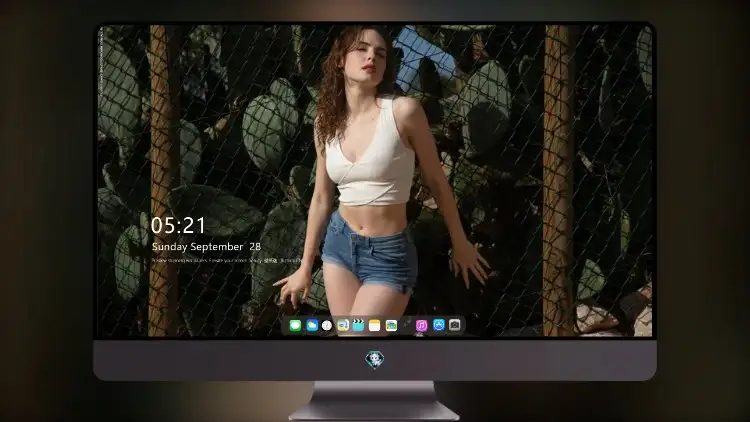
Task: Launch the yellow-green Finder-style dock icon
Action: click(343, 325)
